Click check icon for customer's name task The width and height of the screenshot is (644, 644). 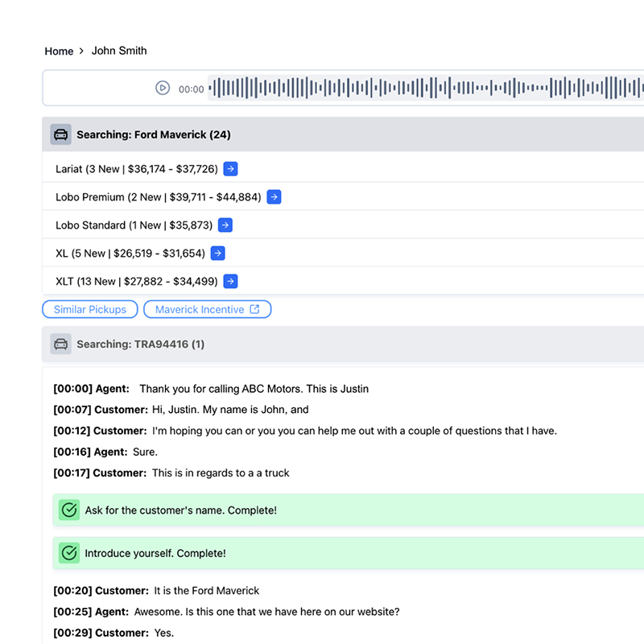pyautogui.click(x=69, y=510)
